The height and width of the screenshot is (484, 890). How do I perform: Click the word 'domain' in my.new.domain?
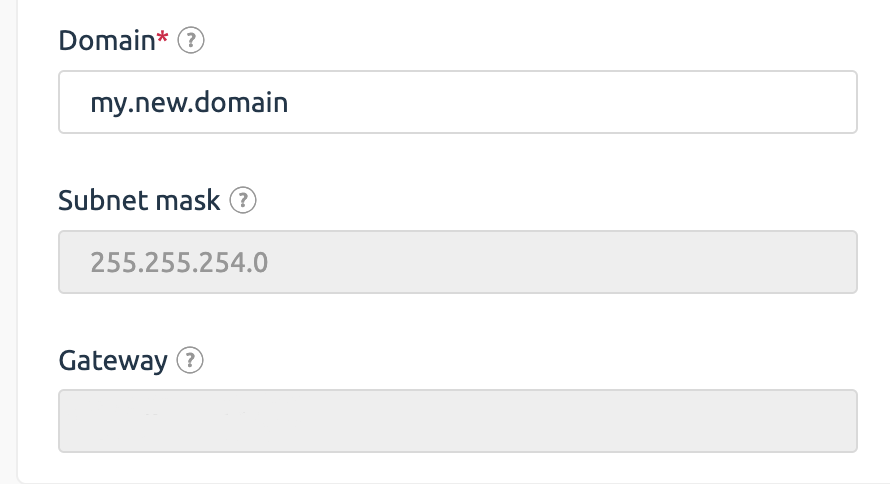pos(241,102)
